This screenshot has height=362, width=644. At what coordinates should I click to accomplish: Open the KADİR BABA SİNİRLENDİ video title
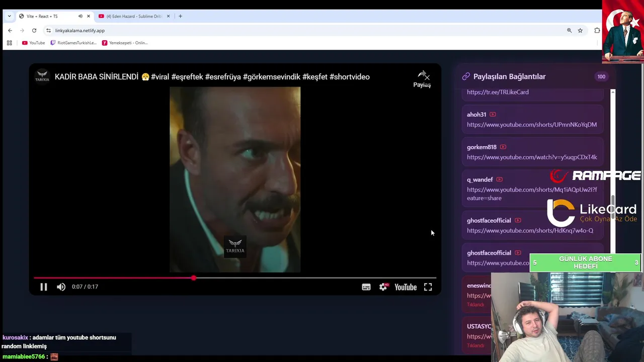point(212,77)
